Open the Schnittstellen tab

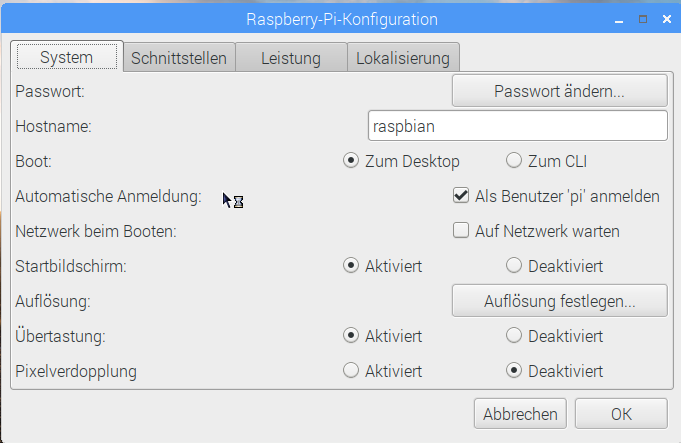[x=179, y=58]
